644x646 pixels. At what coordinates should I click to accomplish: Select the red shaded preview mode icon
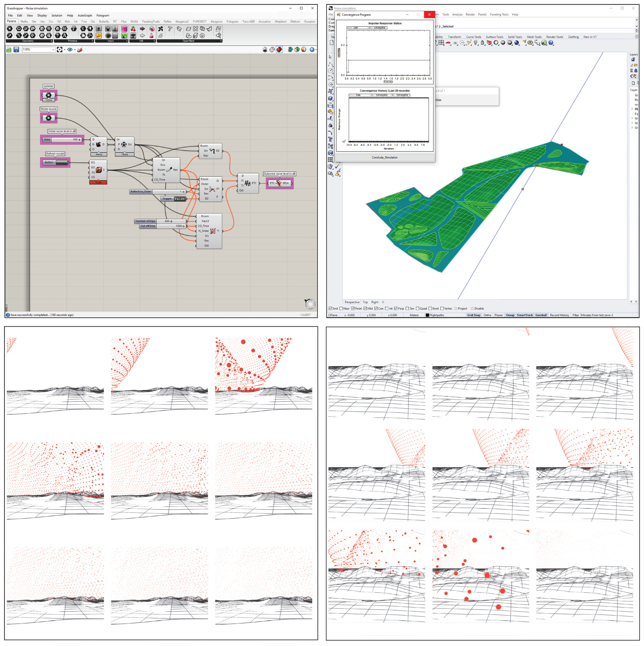point(279,49)
